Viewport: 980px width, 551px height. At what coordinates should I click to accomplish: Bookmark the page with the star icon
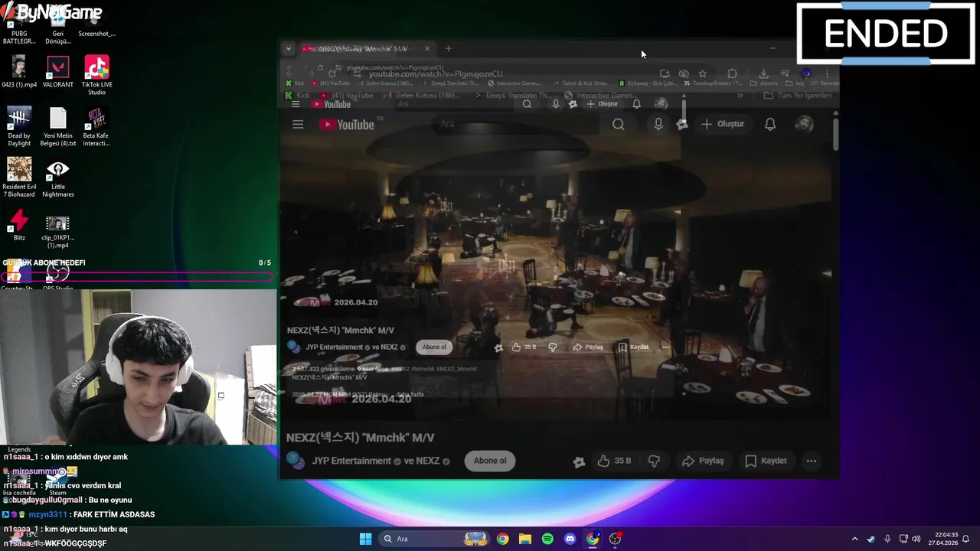(x=703, y=73)
